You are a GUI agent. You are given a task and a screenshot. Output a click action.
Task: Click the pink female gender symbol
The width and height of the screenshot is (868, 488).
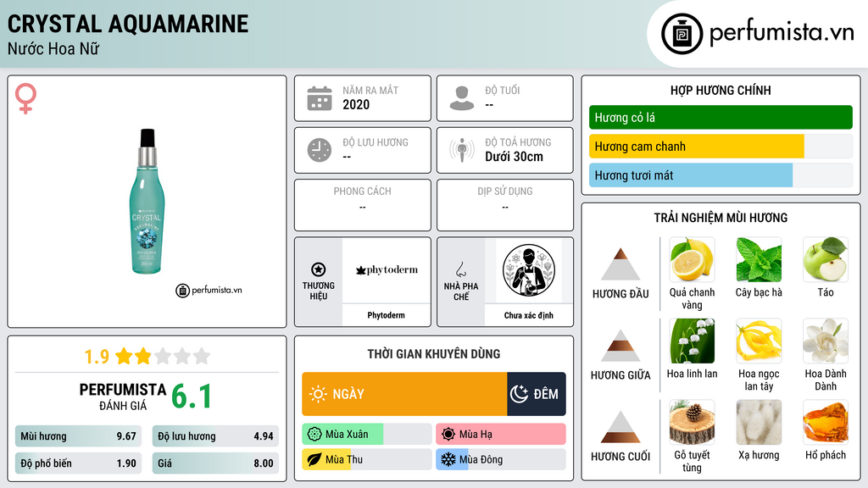pos(25,98)
